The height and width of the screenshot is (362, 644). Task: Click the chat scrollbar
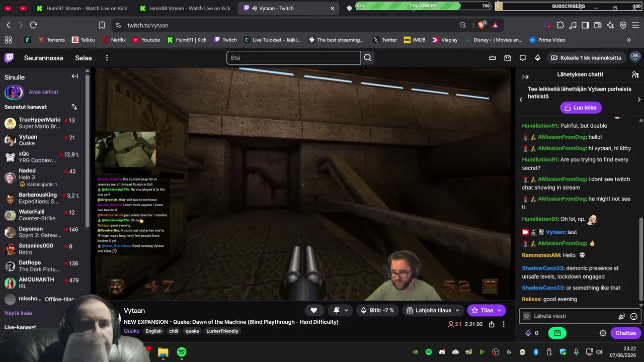[641, 260]
